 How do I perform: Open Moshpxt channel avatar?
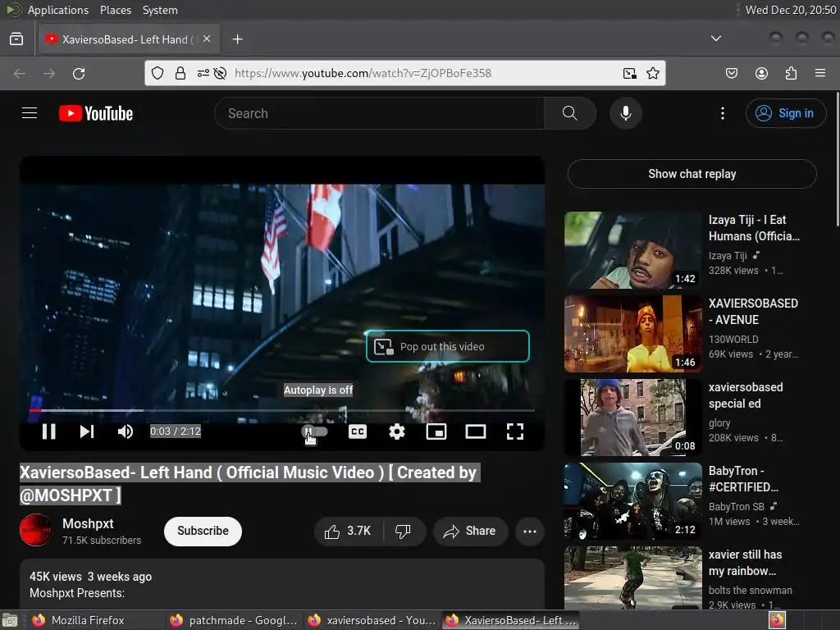pyautogui.click(x=35, y=531)
